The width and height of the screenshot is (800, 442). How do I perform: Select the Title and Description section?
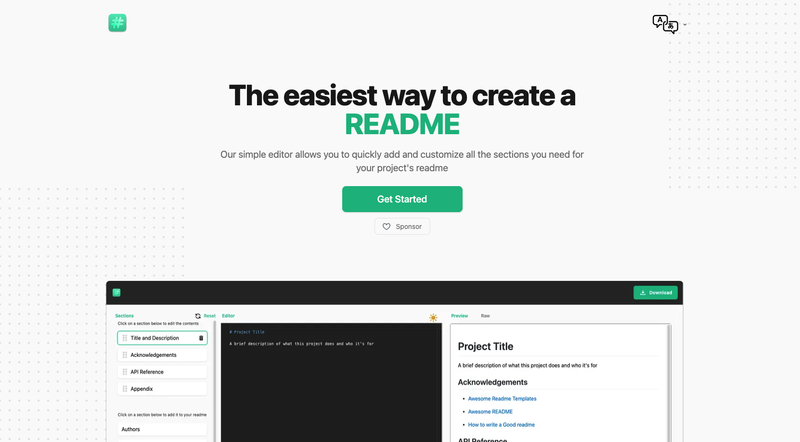[162, 338]
